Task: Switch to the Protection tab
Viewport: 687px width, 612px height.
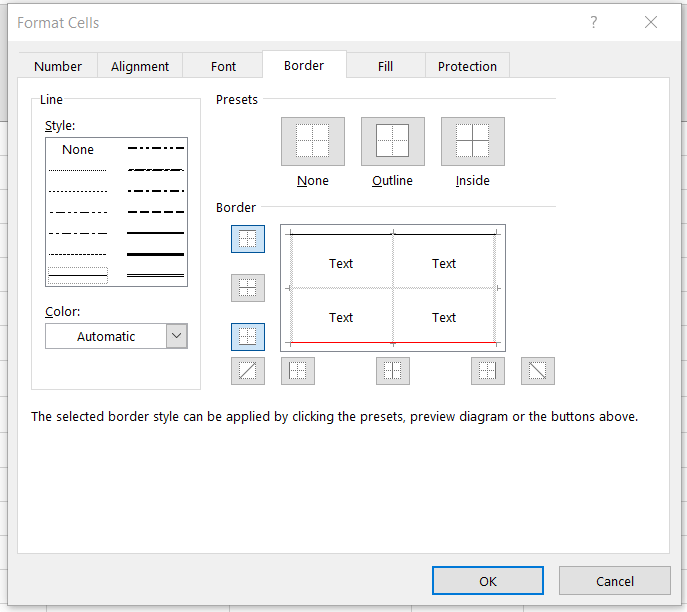Action: 467,66
